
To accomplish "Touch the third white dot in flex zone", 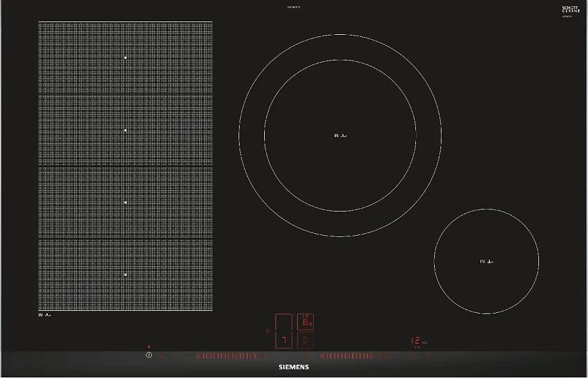I will [x=126, y=202].
